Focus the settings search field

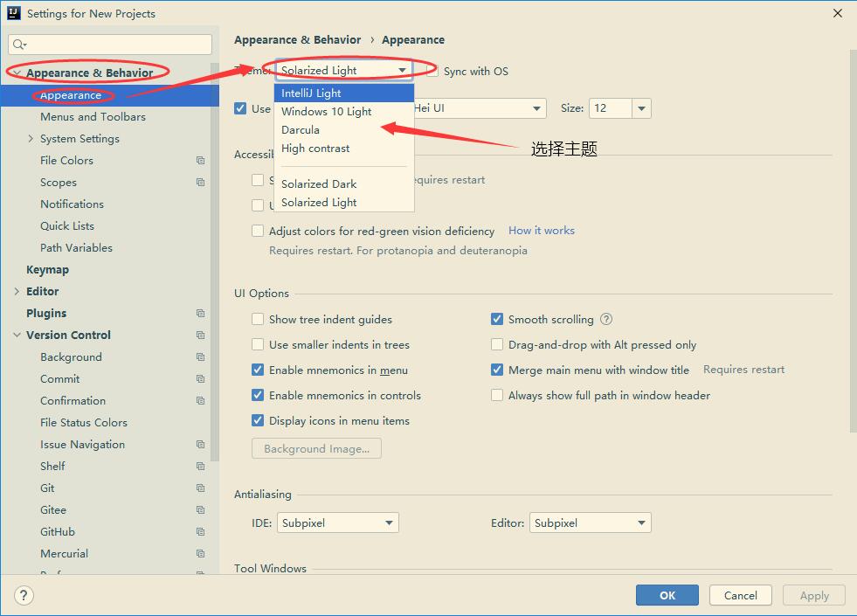coord(110,45)
